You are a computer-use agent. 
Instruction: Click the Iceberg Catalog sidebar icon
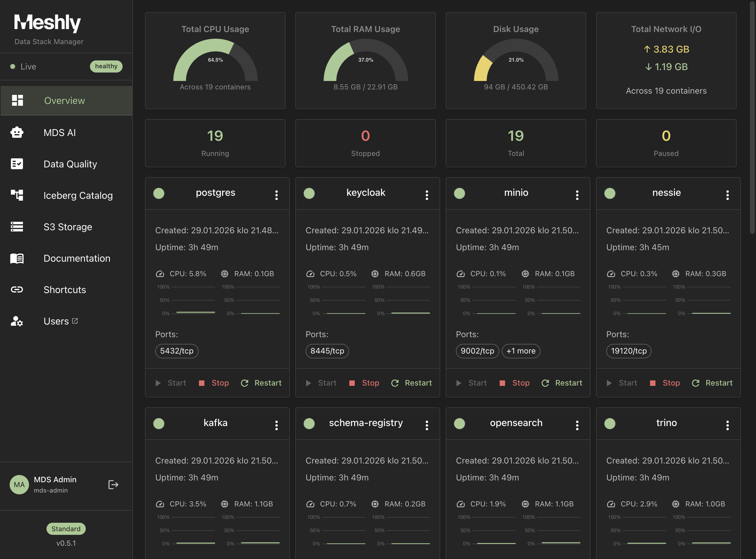pyautogui.click(x=17, y=195)
